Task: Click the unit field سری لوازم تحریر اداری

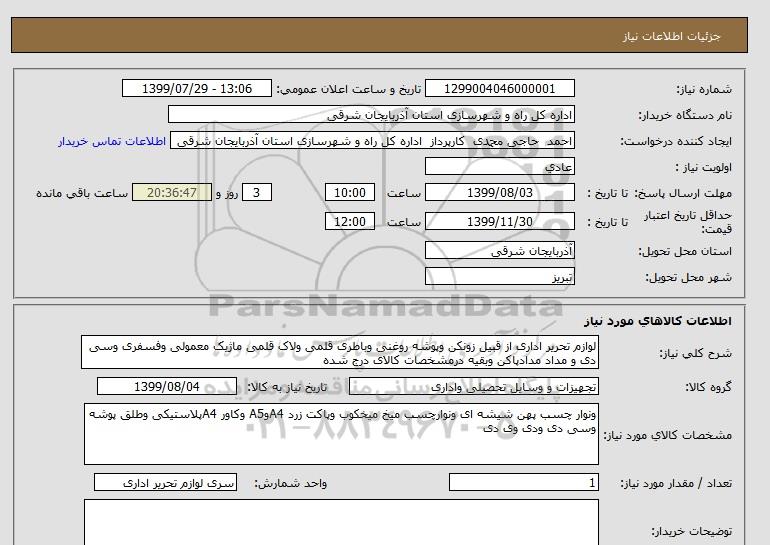Action: click(165, 483)
